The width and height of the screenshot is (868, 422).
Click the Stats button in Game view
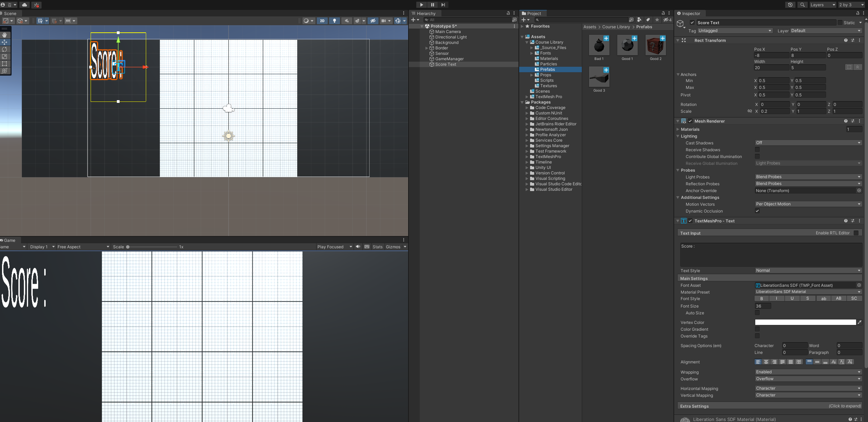(x=377, y=247)
